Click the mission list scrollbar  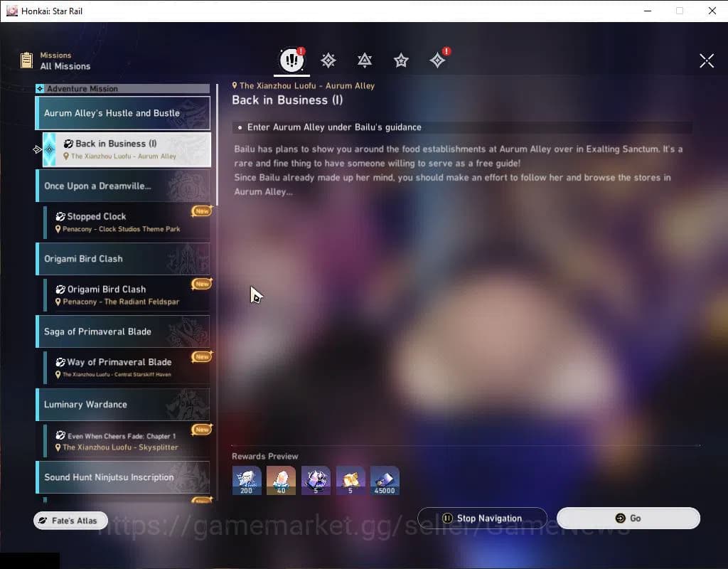[217, 142]
